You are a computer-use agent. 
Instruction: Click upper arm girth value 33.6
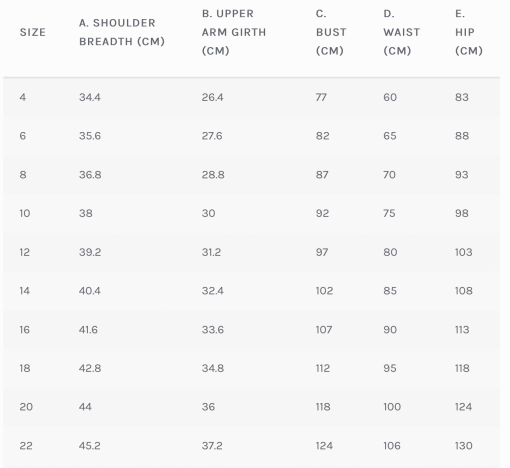[x=213, y=330]
